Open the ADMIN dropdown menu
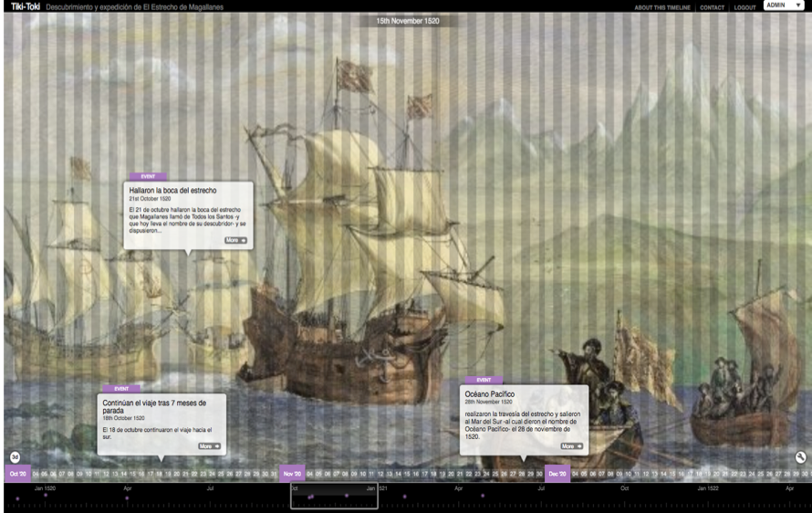The image size is (812, 513). pyautogui.click(x=784, y=5)
